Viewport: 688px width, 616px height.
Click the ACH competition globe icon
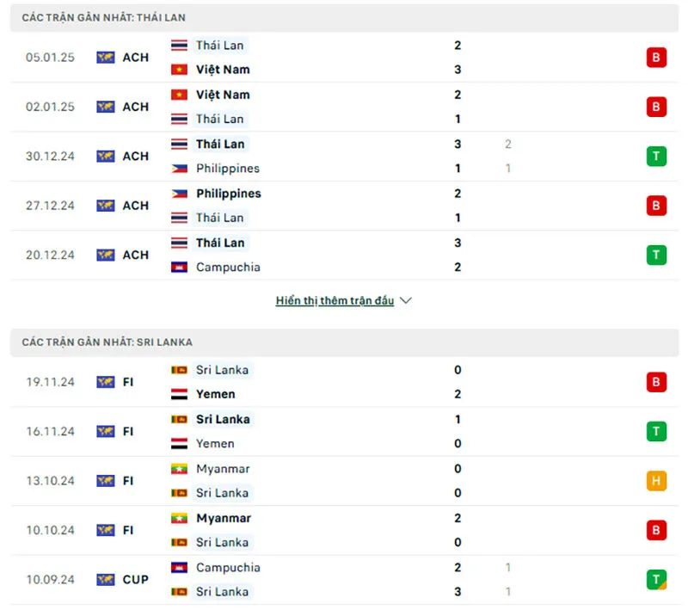pyautogui.click(x=107, y=58)
